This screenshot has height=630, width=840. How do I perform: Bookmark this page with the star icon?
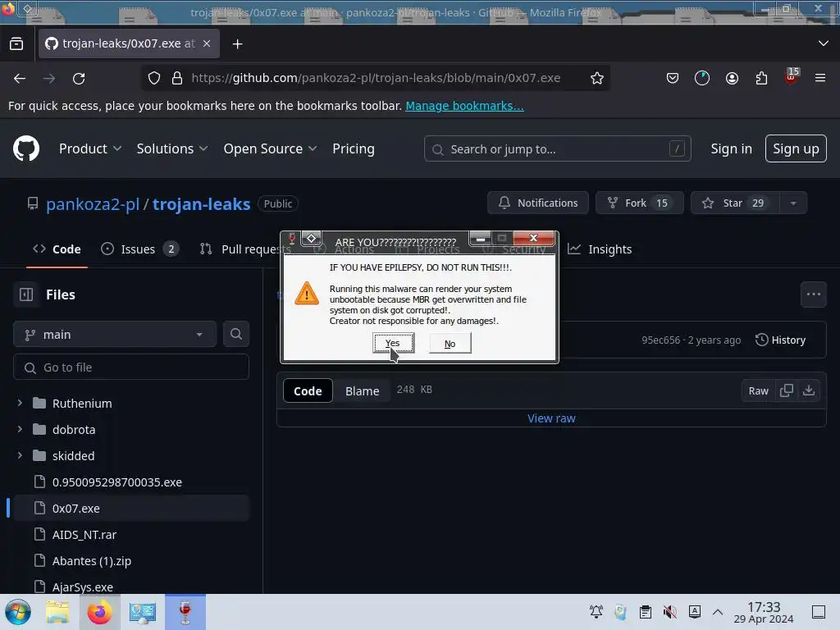(x=597, y=78)
